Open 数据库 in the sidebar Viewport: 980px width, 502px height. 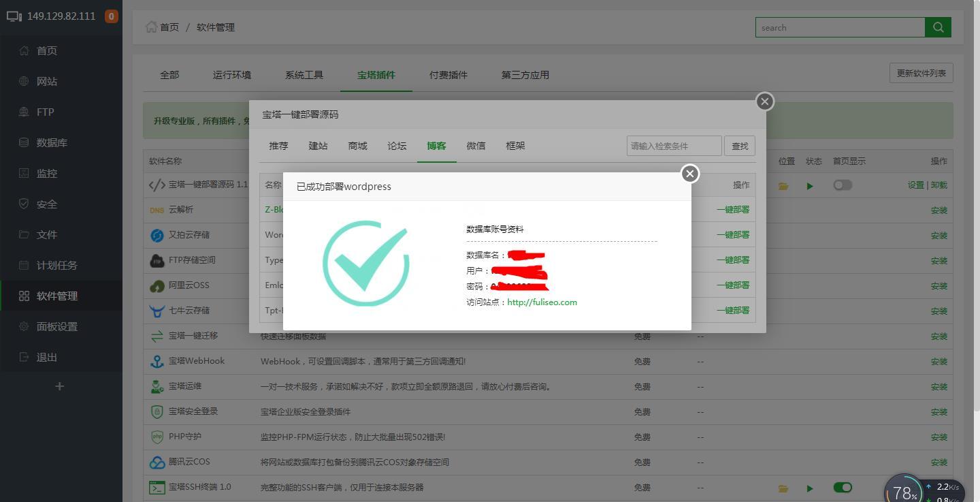[52, 142]
